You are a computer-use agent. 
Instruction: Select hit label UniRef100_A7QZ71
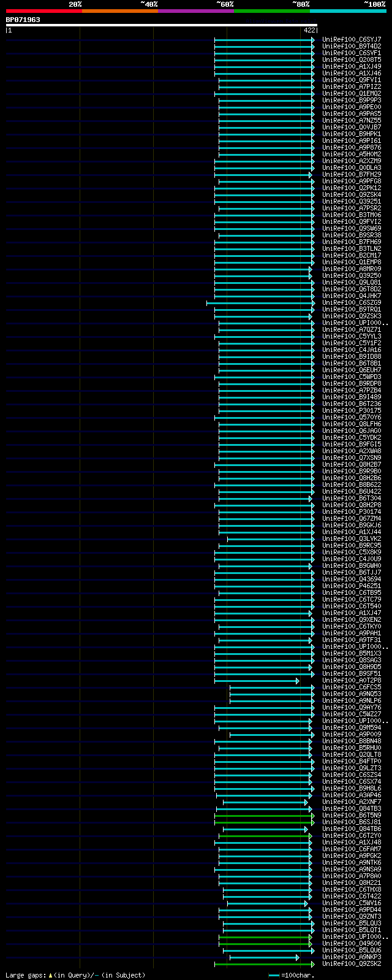pyautogui.click(x=352, y=329)
